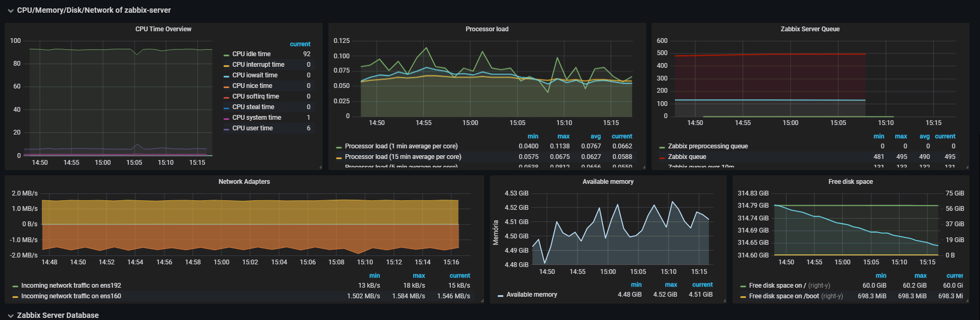Click CPU idle time current value 92
Viewport: 980px width, 320px height.
(307, 54)
